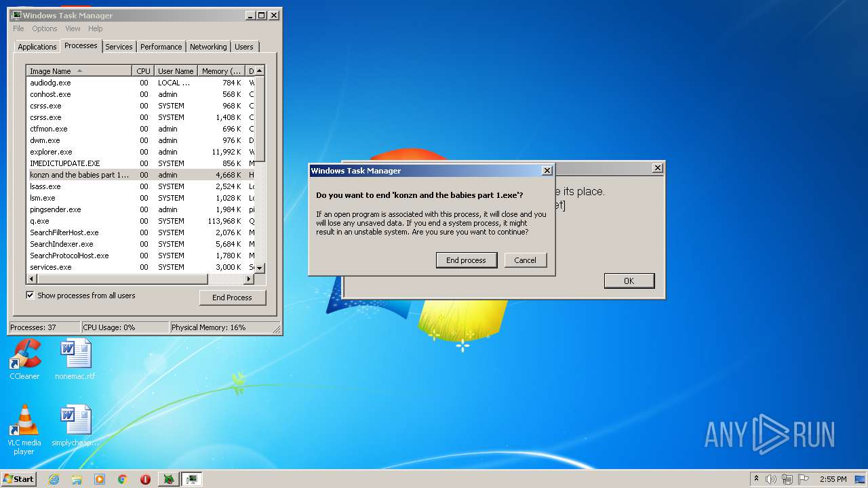Select lsass.exe process row
Viewport: 868px width, 488px height.
[140, 186]
